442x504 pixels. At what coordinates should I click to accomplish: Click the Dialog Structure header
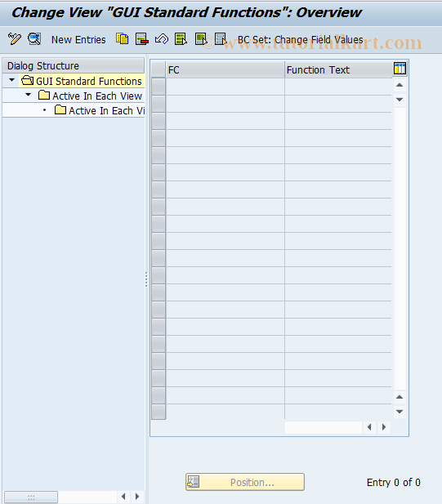tap(74, 65)
